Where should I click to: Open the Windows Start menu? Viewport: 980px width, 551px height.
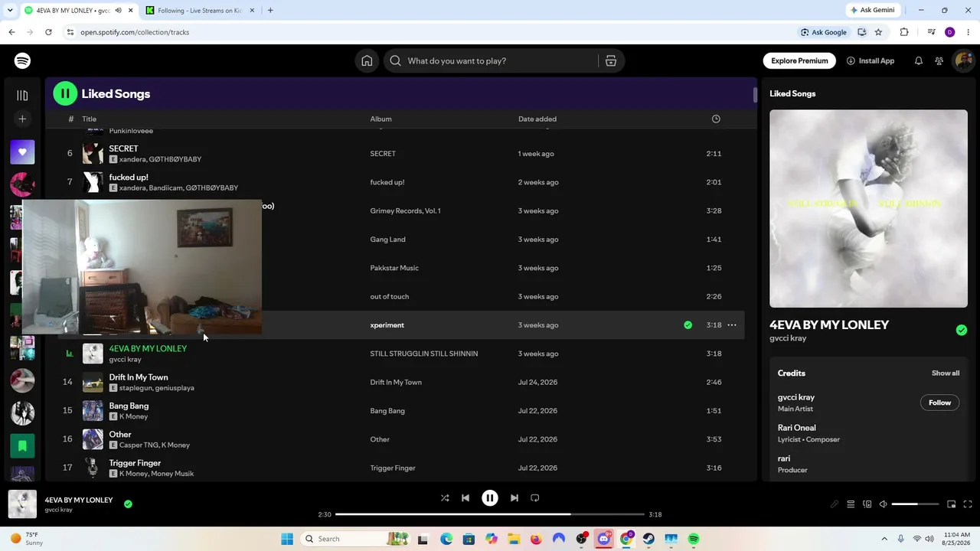coord(287,540)
